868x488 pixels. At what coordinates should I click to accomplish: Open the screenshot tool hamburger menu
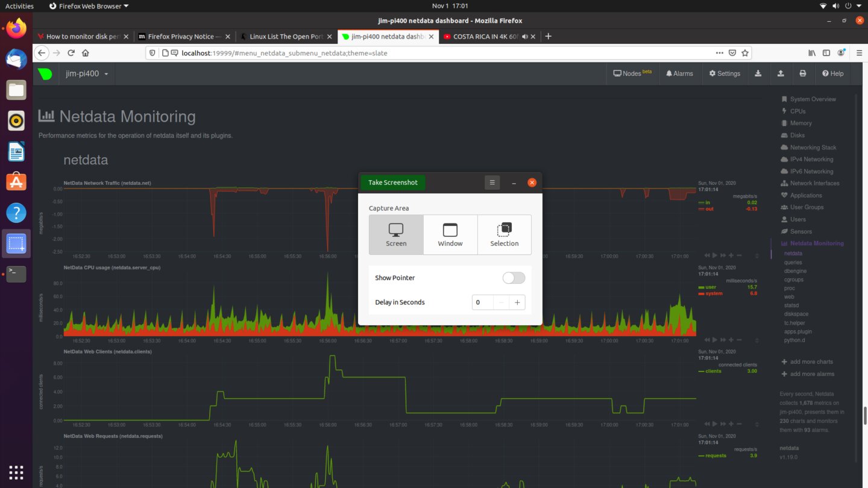click(x=492, y=183)
